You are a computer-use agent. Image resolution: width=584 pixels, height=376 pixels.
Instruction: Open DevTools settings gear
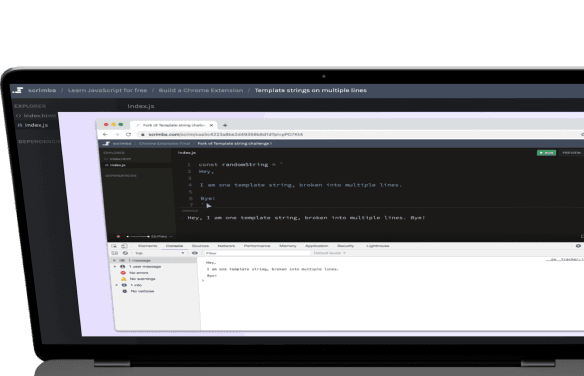[x=578, y=246]
